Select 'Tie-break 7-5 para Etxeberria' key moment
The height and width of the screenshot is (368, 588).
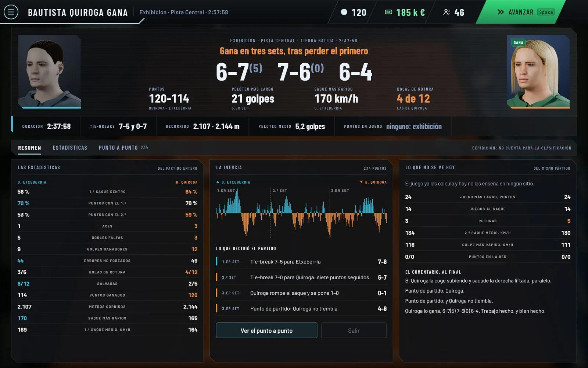[301, 262]
